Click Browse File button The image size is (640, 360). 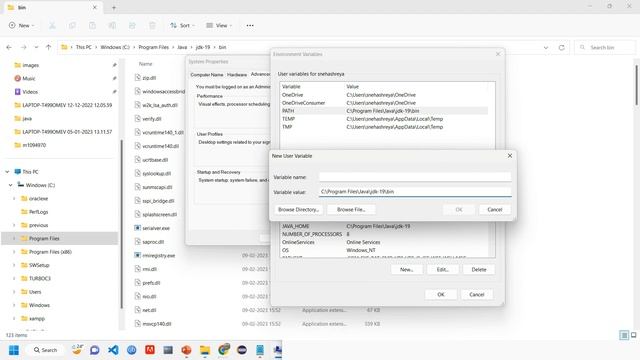[x=351, y=209]
